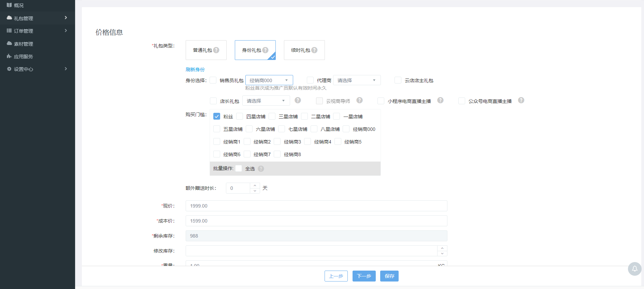Click the 剩余库存 field showing 988
This screenshot has width=644, height=289.
tap(316, 236)
